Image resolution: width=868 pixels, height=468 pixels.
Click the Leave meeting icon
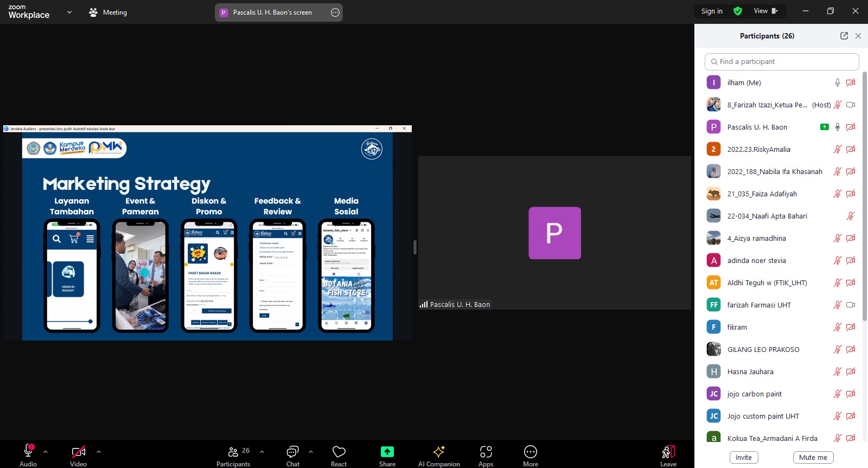(668, 452)
